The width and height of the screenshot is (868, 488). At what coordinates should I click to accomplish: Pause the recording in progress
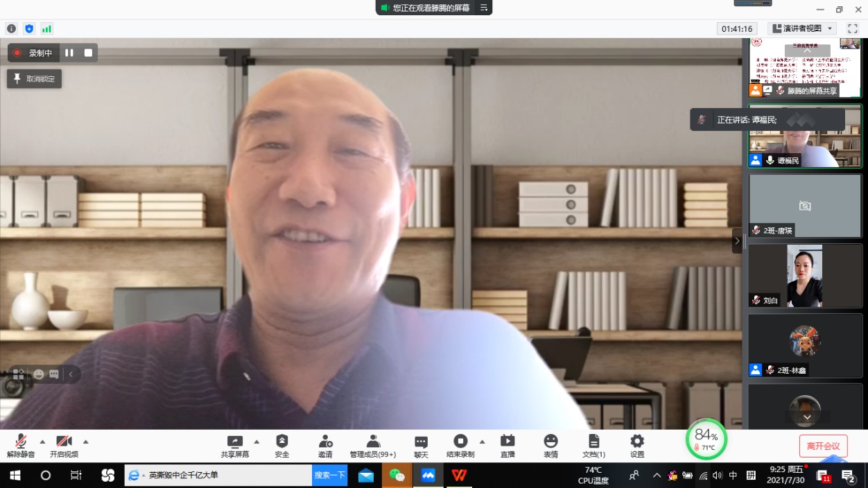click(69, 53)
